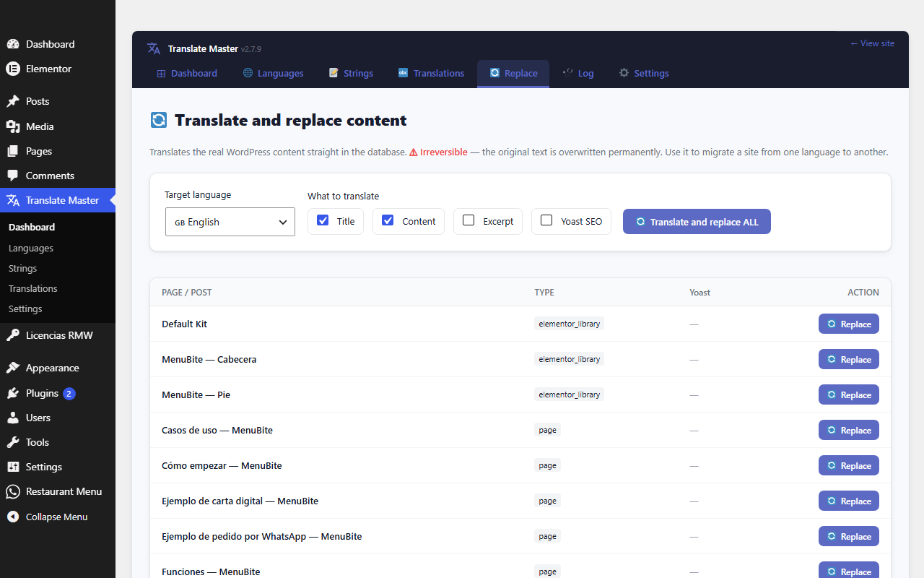Click the Irreversible warning text
924x578 pixels.
[438, 152]
